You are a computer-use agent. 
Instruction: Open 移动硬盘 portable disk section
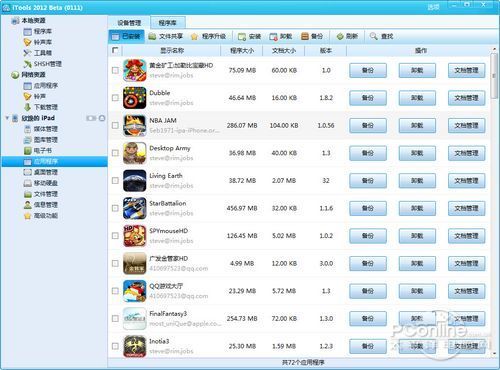coord(41,183)
